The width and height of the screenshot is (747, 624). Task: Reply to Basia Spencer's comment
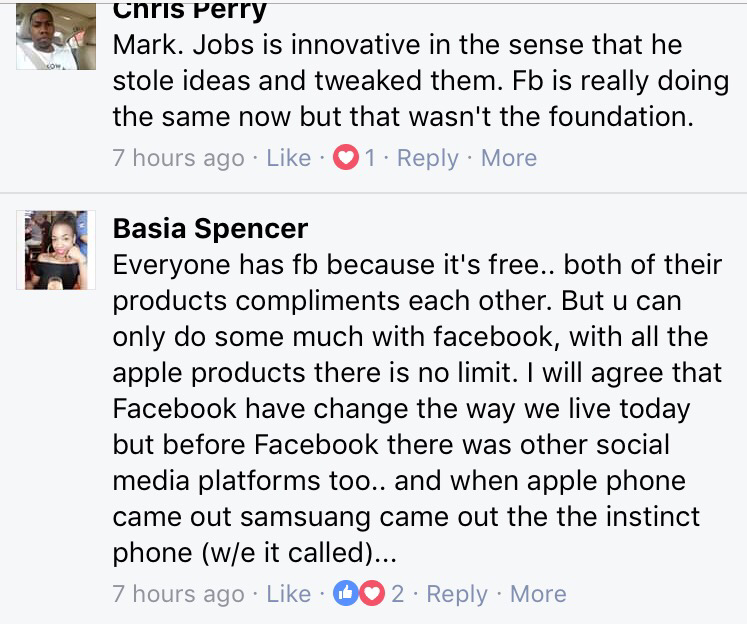pyautogui.click(x=457, y=593)
